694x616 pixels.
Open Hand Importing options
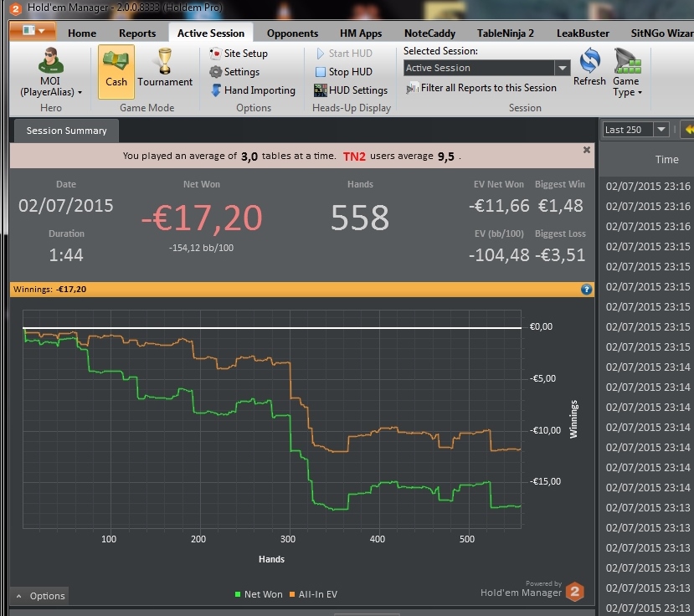point(253,90)
